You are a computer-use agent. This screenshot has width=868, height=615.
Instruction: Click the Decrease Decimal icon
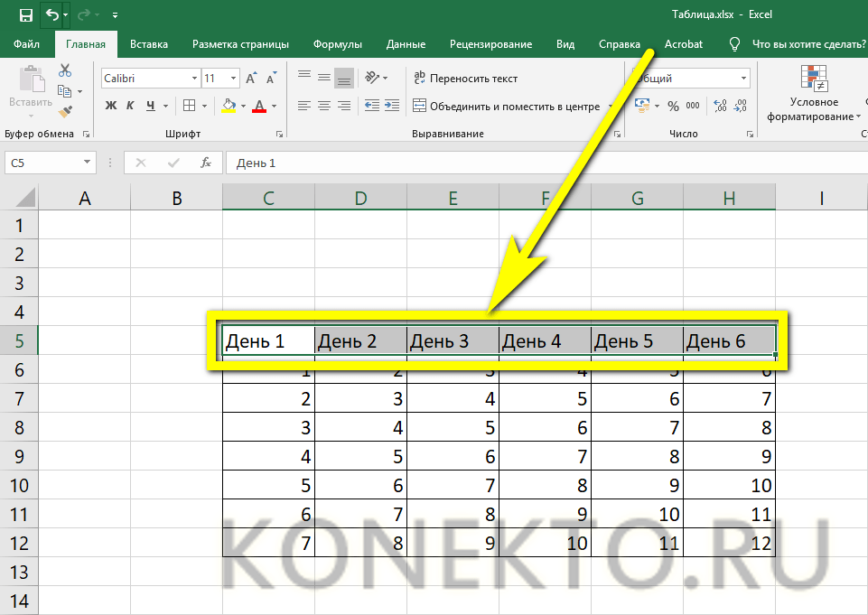click(740, 106)
